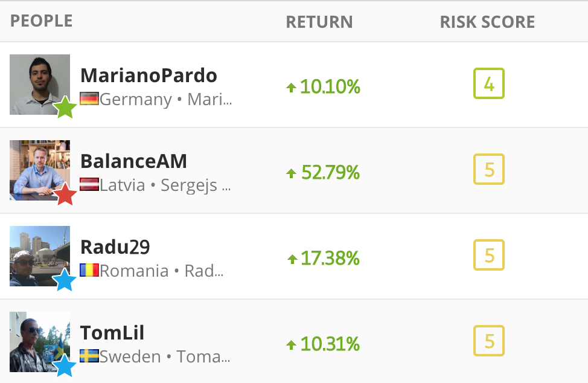Click the Romania flag icon
588x383 pixels.
[x=89, y=270]
